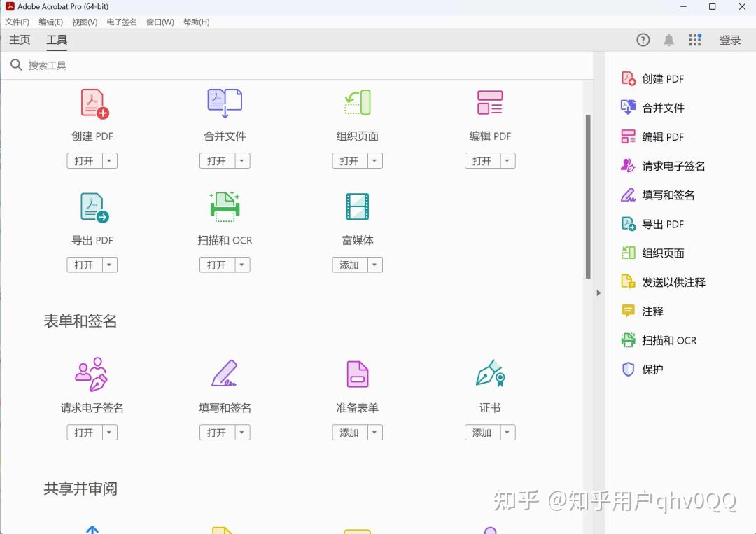
Task: Select 保护 shield in right sidebar
Action: (642, 369)
